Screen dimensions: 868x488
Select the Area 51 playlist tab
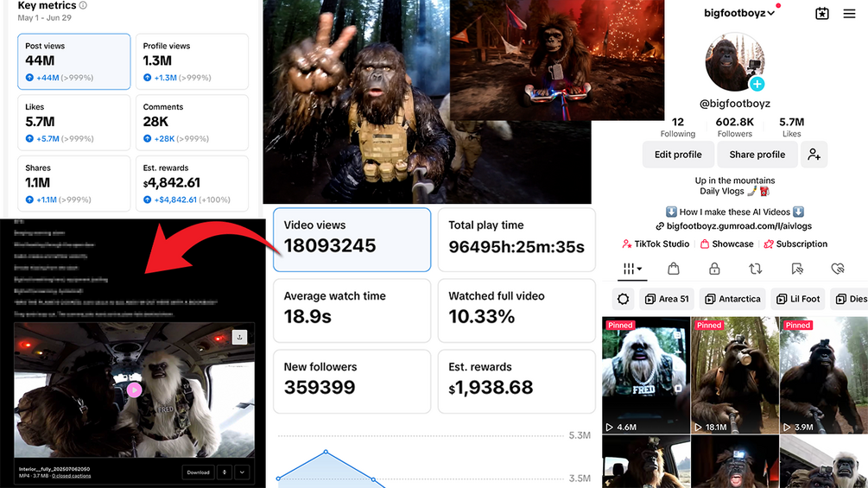click(x=667, y=299)
